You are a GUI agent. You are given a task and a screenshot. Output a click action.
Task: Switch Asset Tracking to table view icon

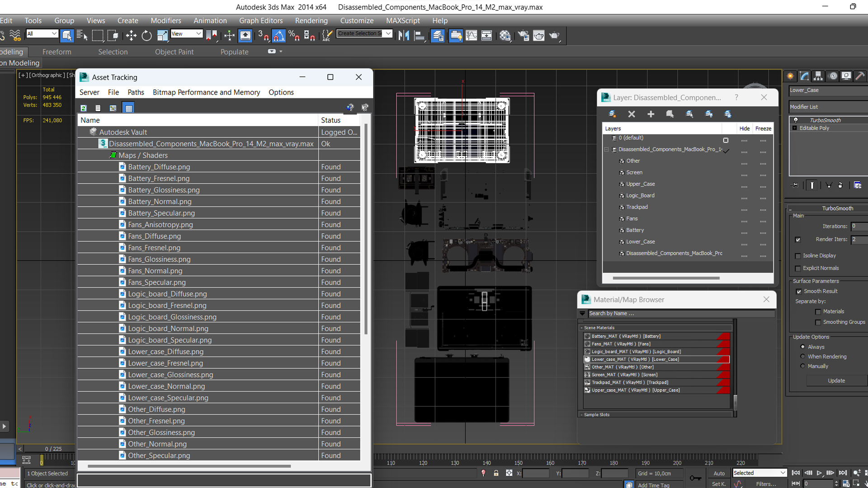129,108
